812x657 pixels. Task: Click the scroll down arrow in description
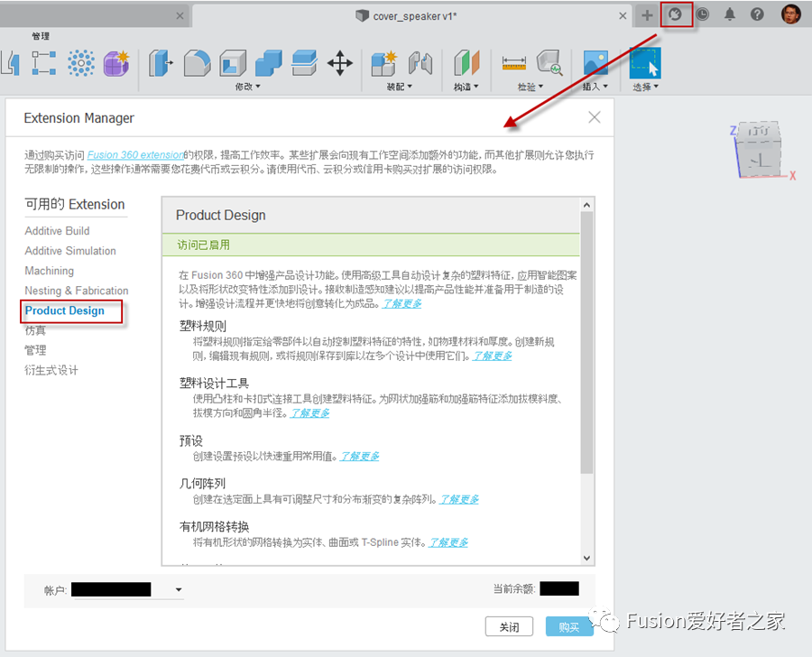point(586,558)
